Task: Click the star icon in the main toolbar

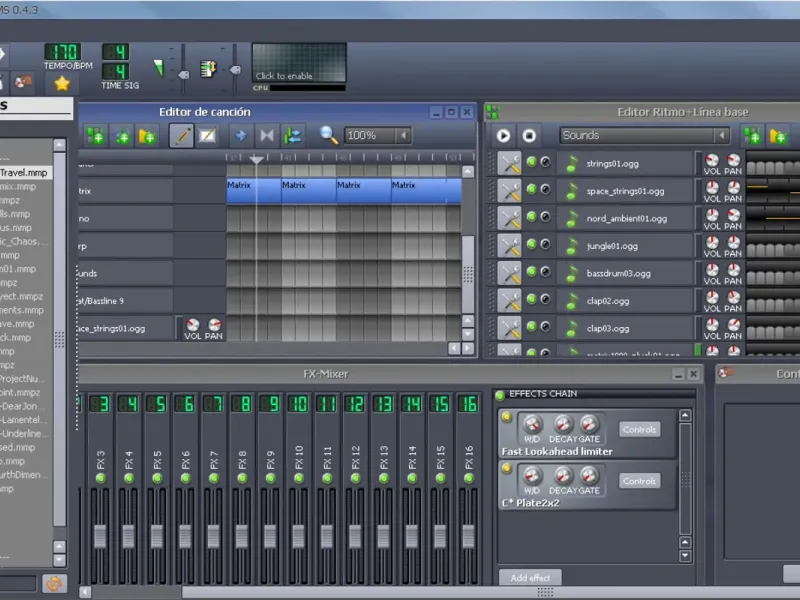Action: click(62, 83)
